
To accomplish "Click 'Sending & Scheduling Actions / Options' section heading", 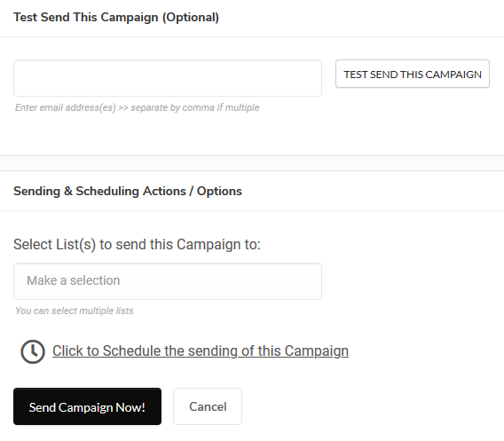I will point(128,192).
